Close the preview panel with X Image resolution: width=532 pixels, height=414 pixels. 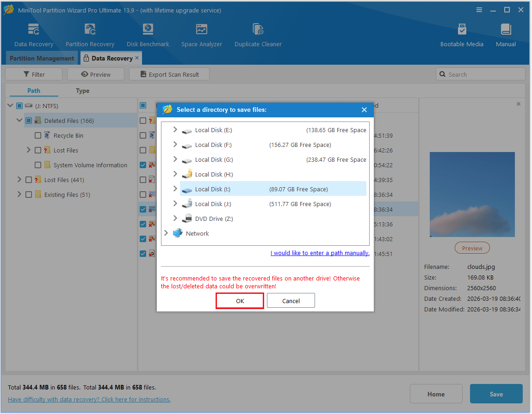coord(519,104)
